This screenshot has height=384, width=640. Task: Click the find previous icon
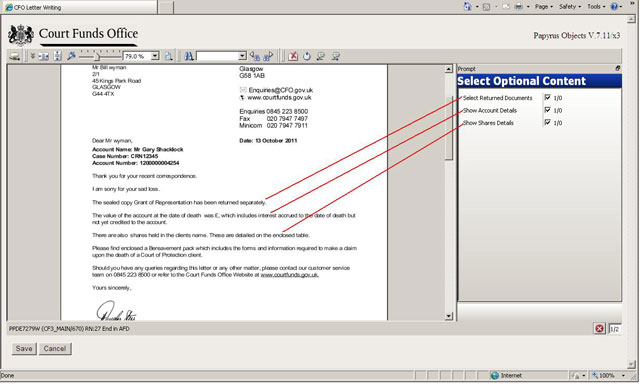255,56
